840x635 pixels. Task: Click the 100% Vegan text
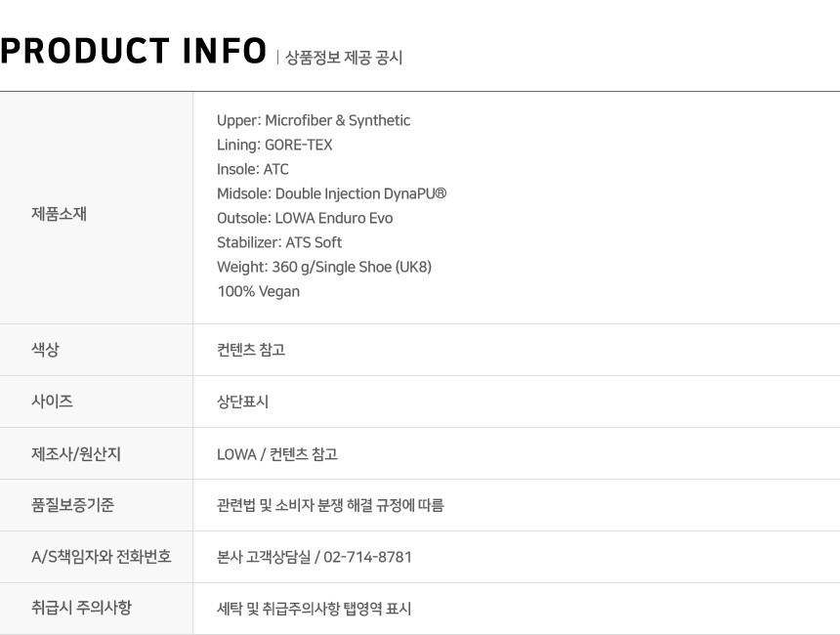coord(258,292)
